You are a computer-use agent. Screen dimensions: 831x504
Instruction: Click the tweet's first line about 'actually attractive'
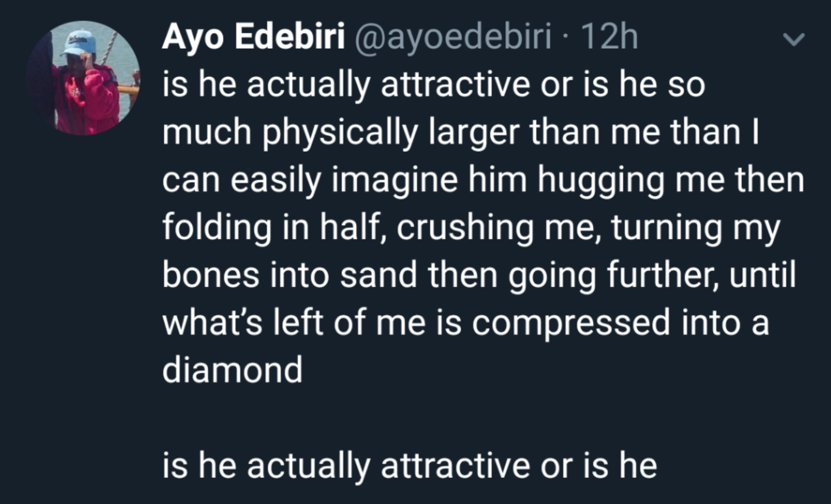tap(433, 85)
